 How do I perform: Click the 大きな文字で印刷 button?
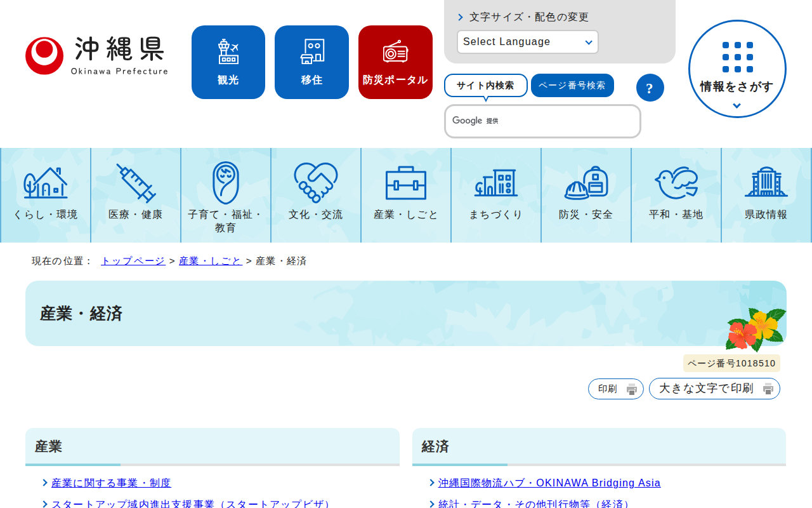[x=714, y=389]
